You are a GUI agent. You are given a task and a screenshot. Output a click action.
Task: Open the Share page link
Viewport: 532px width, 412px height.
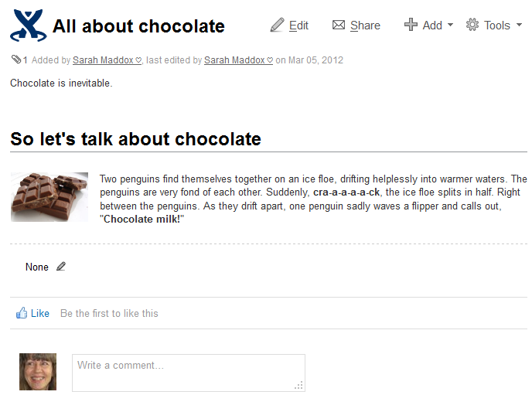tap(365, 26)
